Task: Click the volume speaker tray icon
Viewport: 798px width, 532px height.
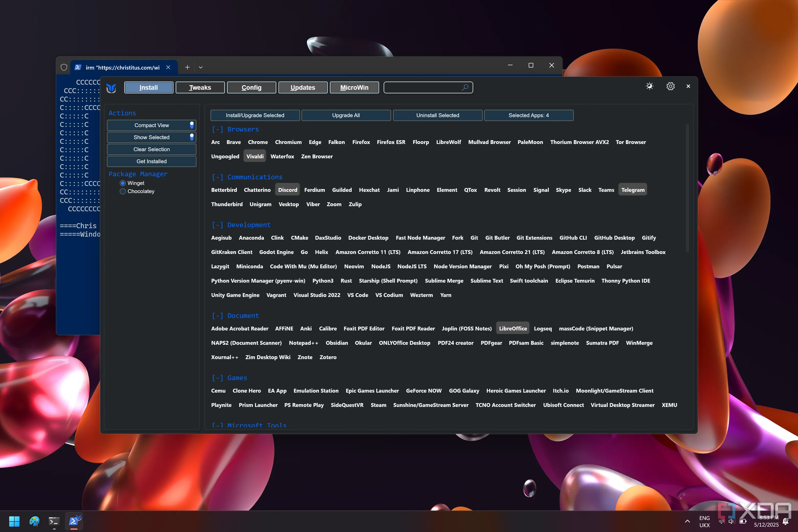Action: (x=731, y=521)
